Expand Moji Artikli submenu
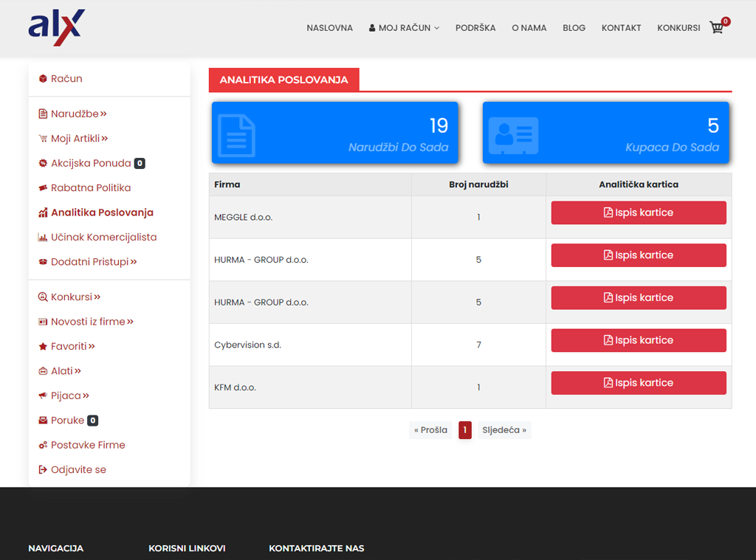Viewport: 756px width, 560px height. coord(105,138)
